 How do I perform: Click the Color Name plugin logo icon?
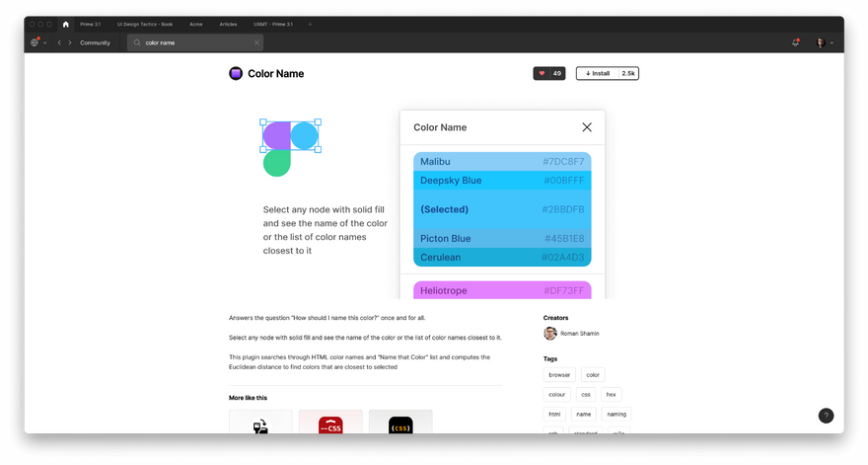236,74
